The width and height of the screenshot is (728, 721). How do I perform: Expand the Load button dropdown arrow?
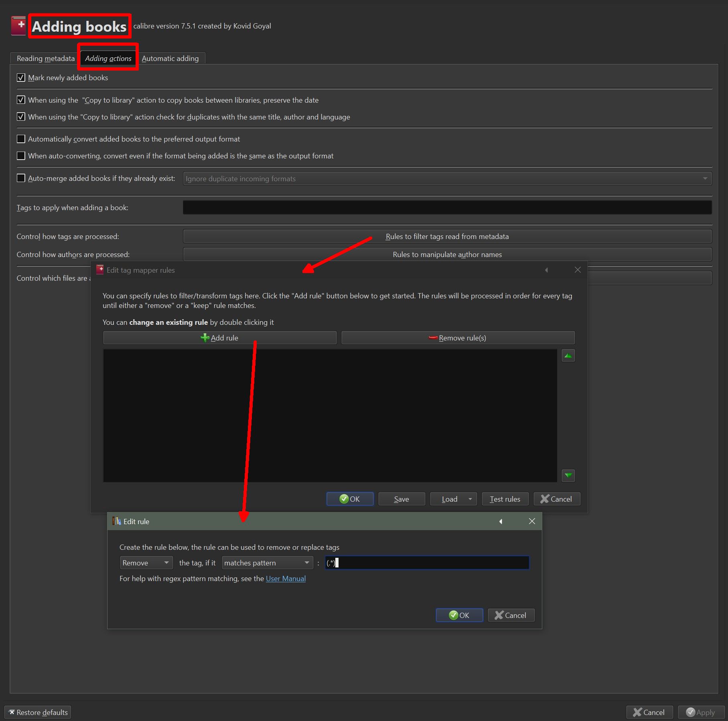pos(470,499)
